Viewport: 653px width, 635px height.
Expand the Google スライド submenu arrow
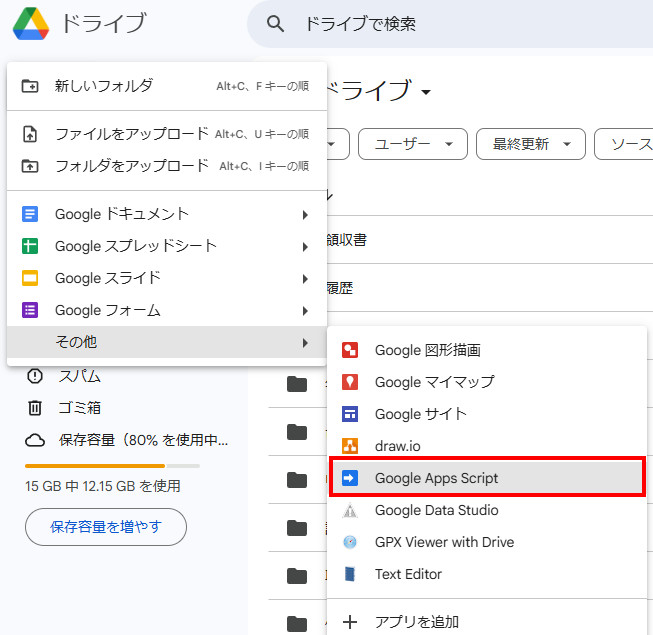point(305,279)
